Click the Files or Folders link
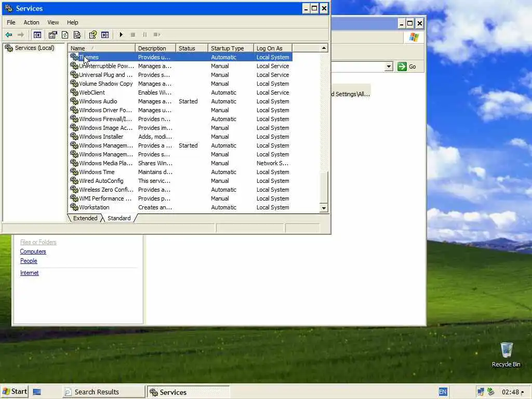 [x=38, y=242]
